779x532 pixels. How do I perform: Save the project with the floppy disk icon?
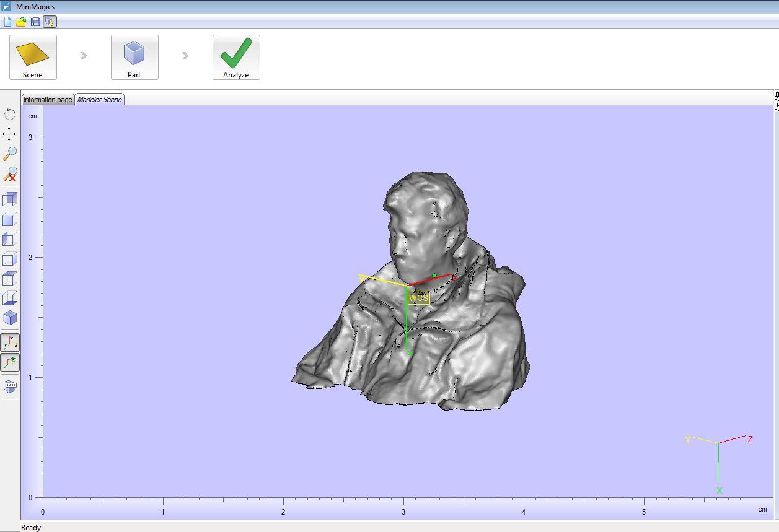(x=35, y=22)
